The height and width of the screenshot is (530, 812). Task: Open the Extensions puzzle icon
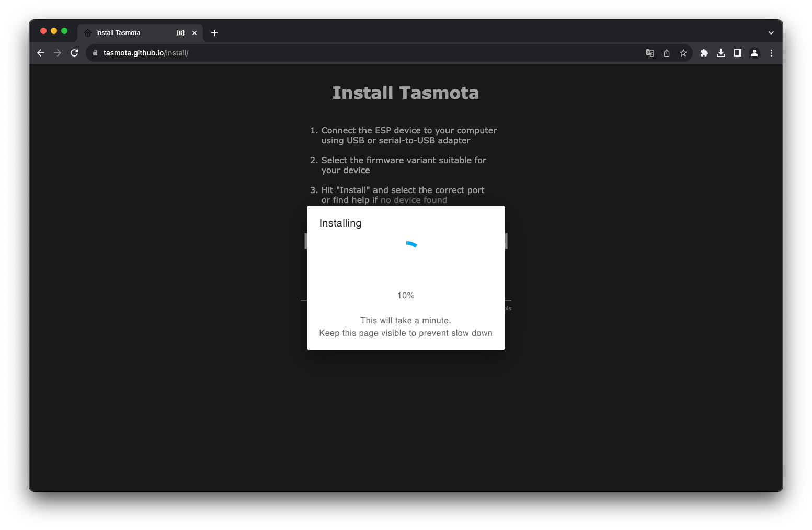704,53
